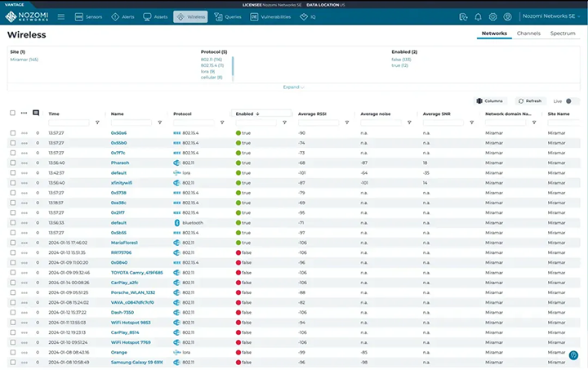
Task: Toggle the Live switch
Action: [x=572, y=101]
